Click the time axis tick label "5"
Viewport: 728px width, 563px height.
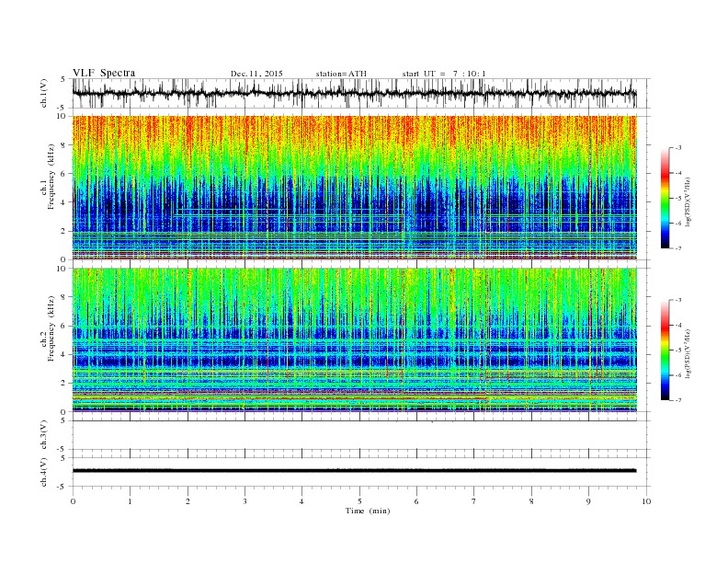[359, 501]
